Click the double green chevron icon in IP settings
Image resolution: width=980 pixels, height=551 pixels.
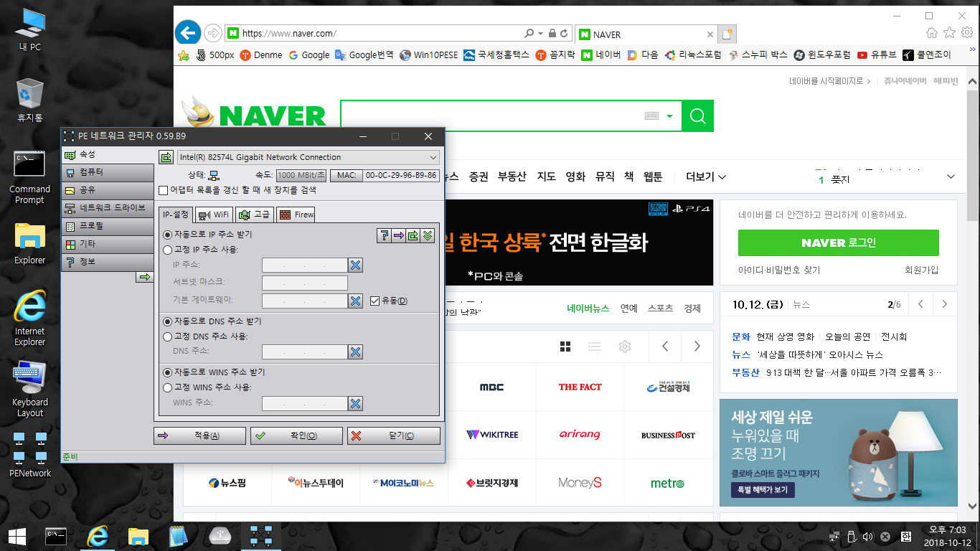pos(428,235)
